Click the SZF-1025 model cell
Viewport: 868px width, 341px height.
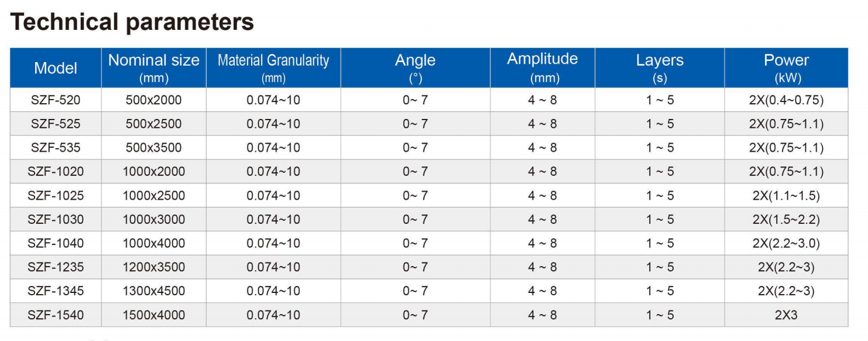56,196
